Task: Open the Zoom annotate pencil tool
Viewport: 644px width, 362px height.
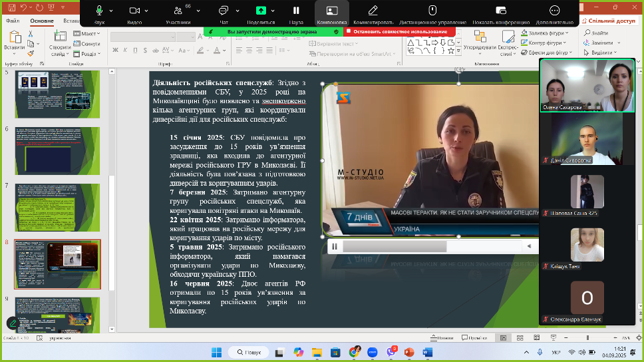Action: (x=373, y=11)
